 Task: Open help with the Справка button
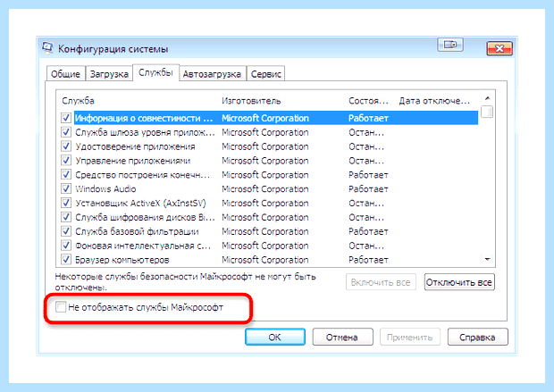coord(478,337)
